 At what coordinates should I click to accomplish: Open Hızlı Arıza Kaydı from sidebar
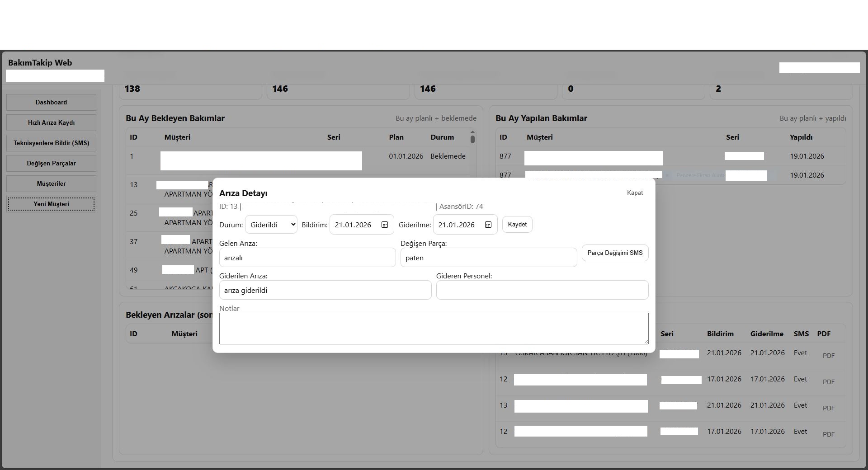click(51, 123)
